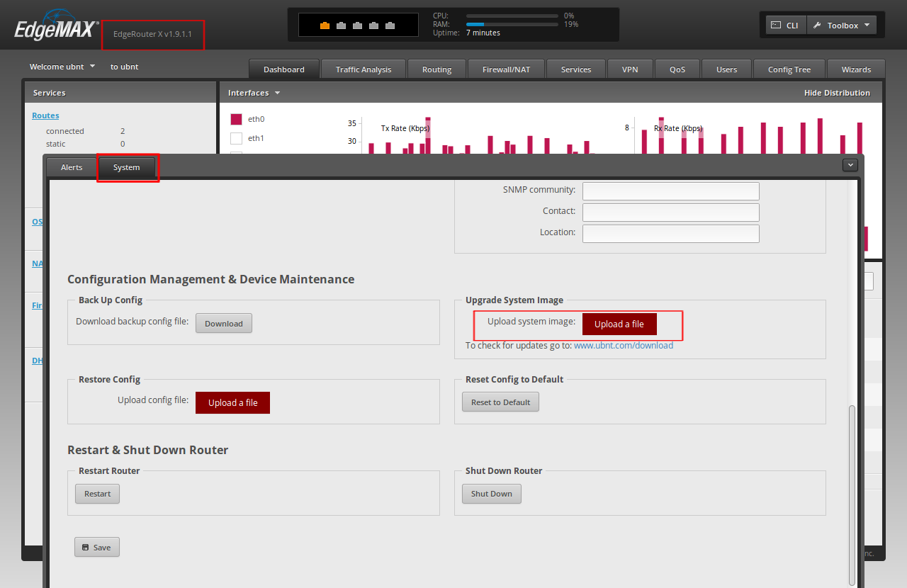This screenshot has width=907, height=588.
Task: Open the CLI terminal button
Action: pos(785,26)
